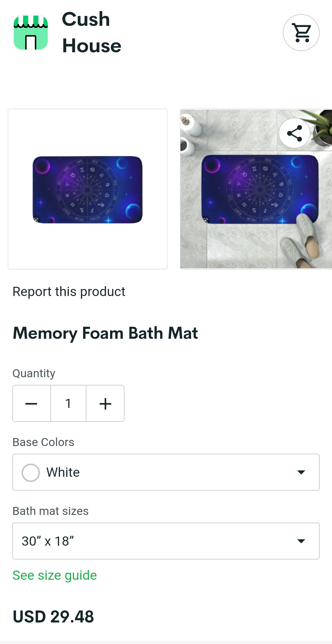The height and width of the screenshot is (644, 332).
Task: Click the Cush House store logo
Action: point(31,33)
